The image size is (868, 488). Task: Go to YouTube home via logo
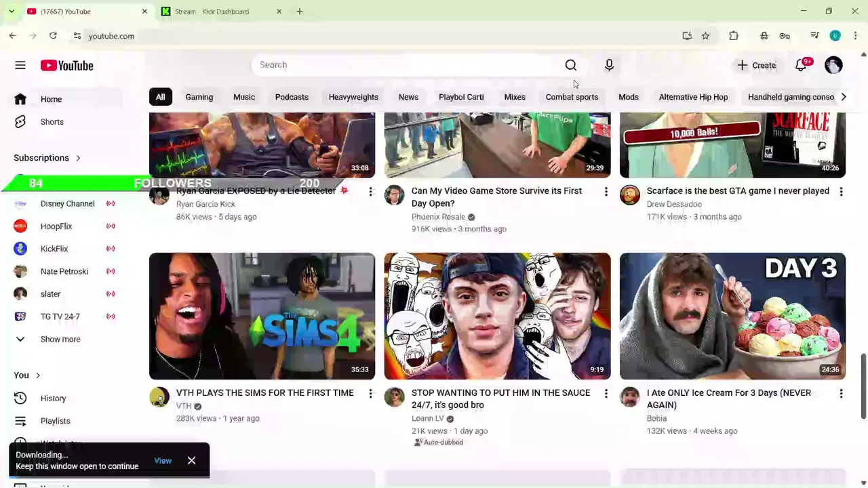66,66
